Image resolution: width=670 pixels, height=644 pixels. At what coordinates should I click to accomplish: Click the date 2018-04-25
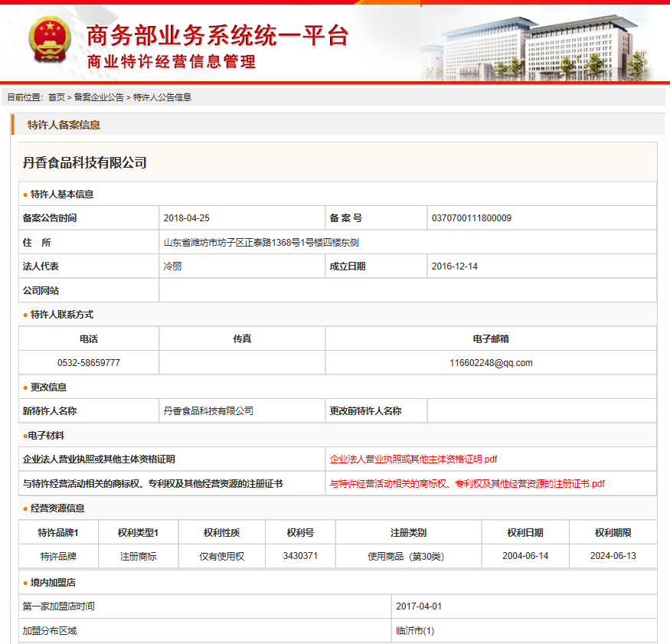click(186, 218)
